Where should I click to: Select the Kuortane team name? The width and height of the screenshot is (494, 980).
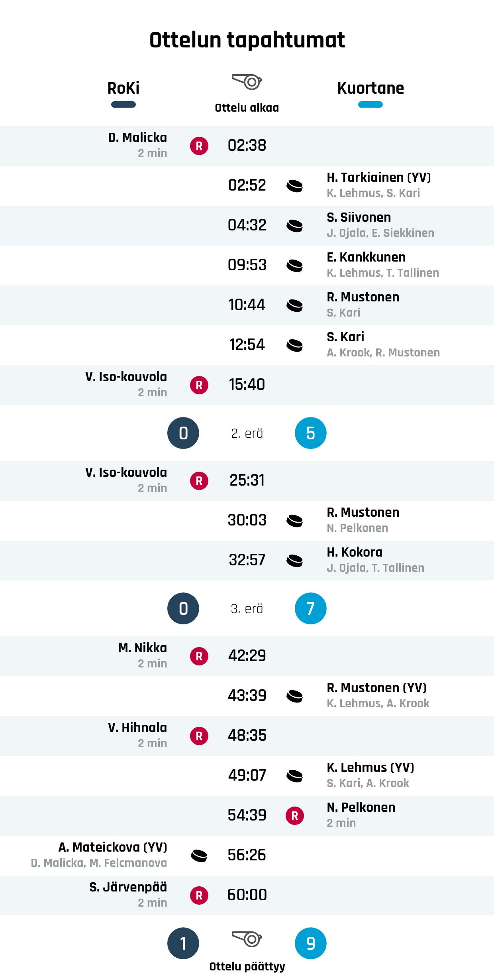[370, 88]
